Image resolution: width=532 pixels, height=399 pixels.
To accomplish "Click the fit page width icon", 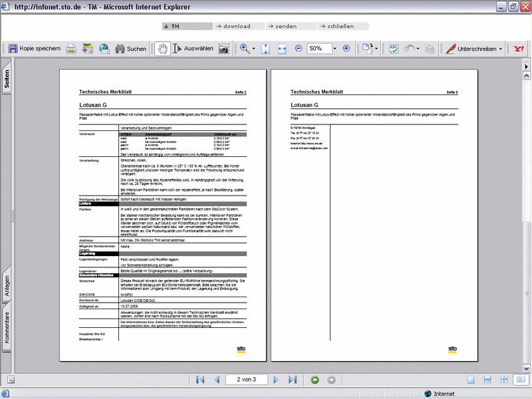I will click(x=282, y=49).
